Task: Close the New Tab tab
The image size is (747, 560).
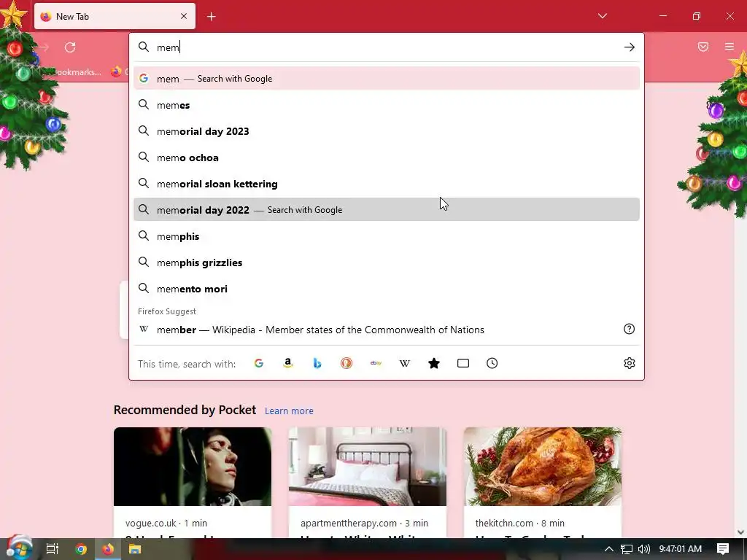Action: pos(184,16)
